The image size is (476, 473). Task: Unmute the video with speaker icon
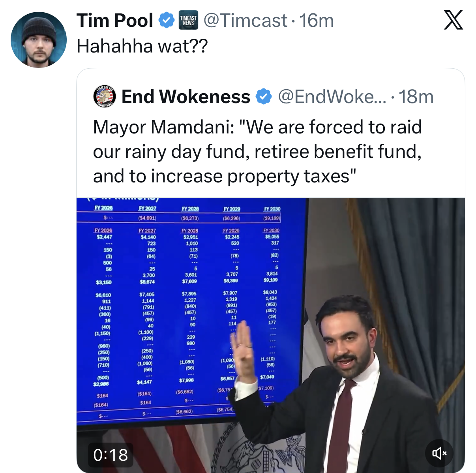[439, 453]
